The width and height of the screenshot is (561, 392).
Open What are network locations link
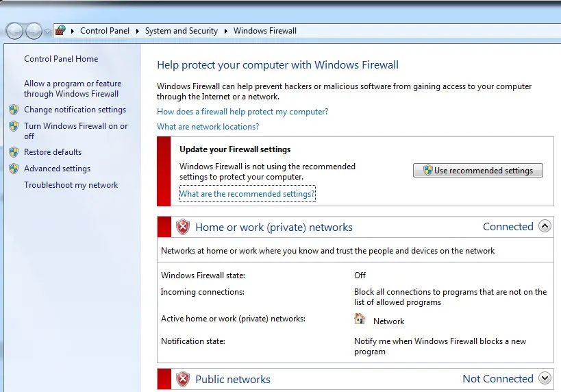coord(208,127)
